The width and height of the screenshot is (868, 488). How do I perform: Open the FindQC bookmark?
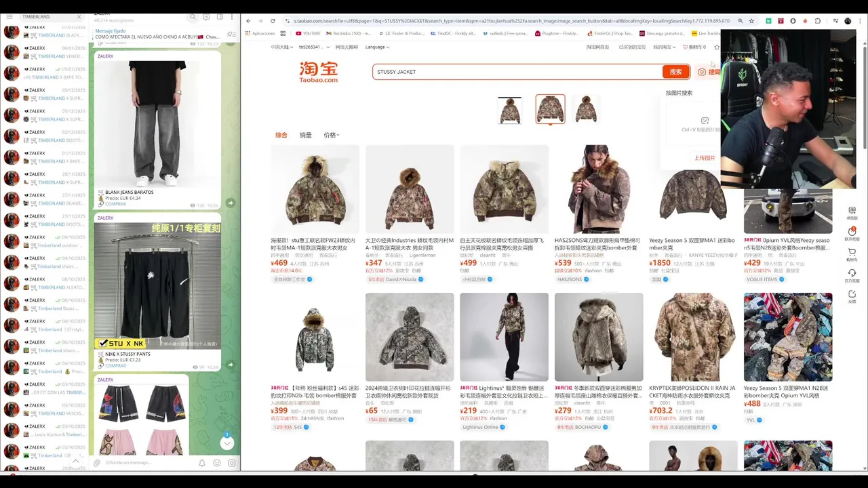(454, 33)
